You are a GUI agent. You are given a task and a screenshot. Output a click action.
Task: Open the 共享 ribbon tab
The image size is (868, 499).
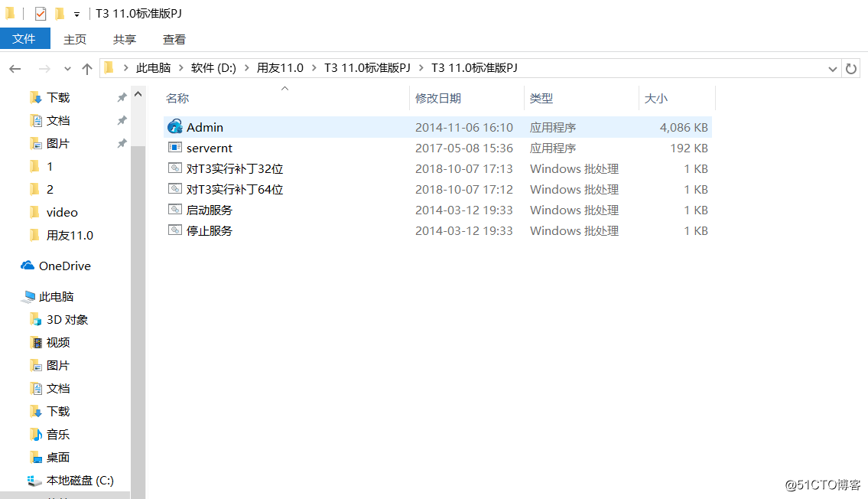point(125,39)
